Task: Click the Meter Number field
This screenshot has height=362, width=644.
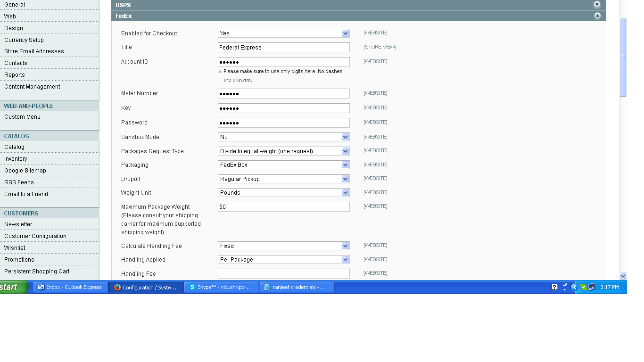Action: click(284, 94)
